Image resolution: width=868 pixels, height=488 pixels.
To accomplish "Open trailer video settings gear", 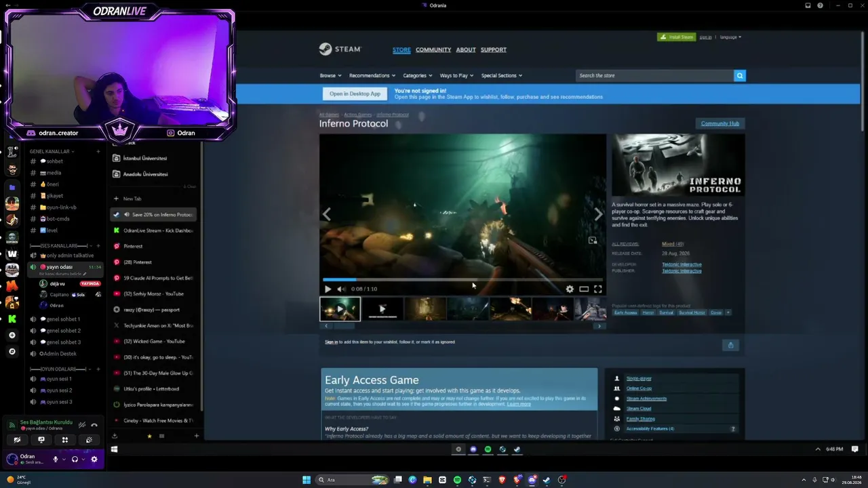I will point(570,289).
